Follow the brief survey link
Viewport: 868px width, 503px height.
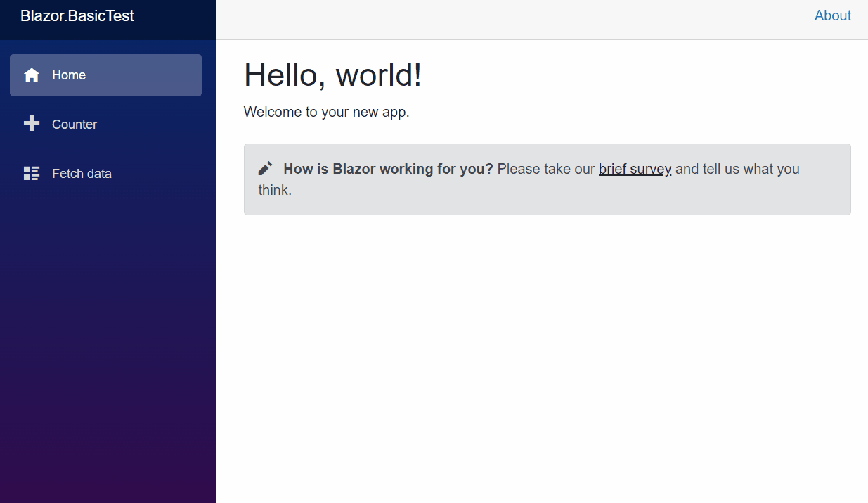(x=635, y=169)
